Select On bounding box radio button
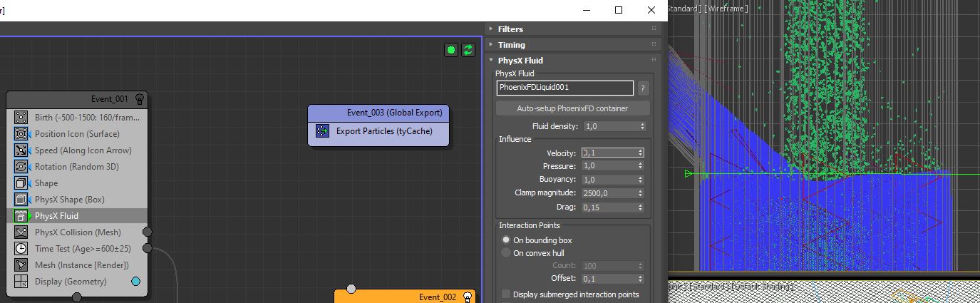This screenshot has height=303, width=980. pyautogui.click(x=506, y=240)
